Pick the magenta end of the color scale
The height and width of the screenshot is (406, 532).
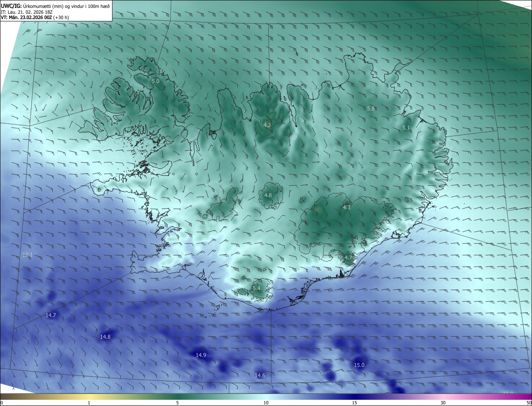point(525,396)
